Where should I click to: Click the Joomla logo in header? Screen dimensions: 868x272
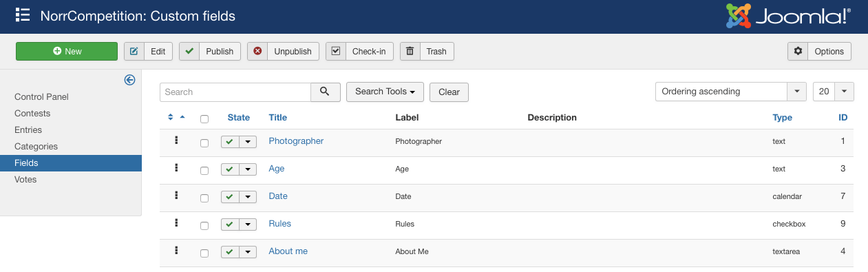pos(789,17)
